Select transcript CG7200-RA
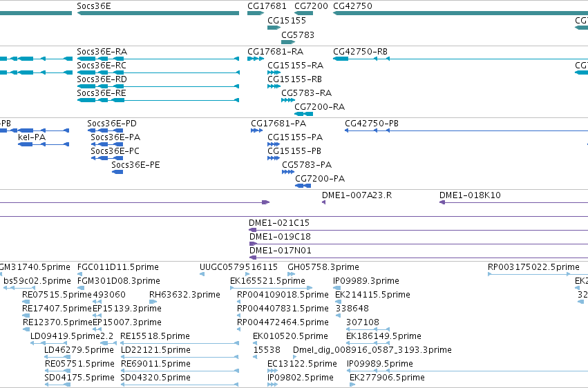This screenshot has width=588, height=388. (304, 114)
